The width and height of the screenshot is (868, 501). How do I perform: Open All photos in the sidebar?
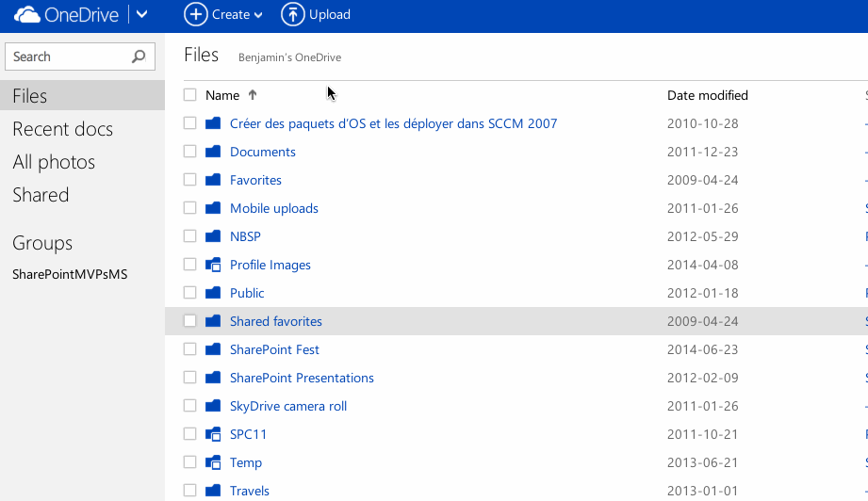click(54, 162)
